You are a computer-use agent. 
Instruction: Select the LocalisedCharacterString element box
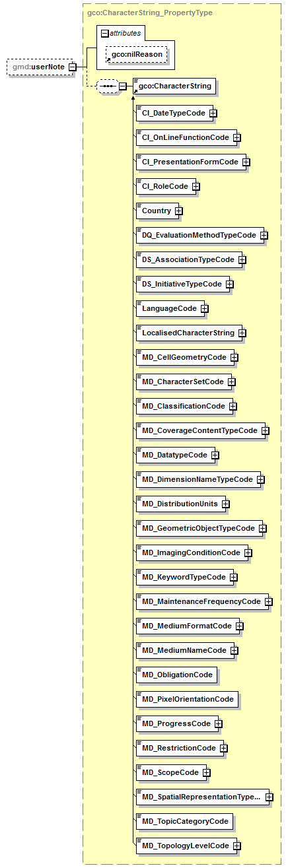pyautogui.click(x=187, y=333)
